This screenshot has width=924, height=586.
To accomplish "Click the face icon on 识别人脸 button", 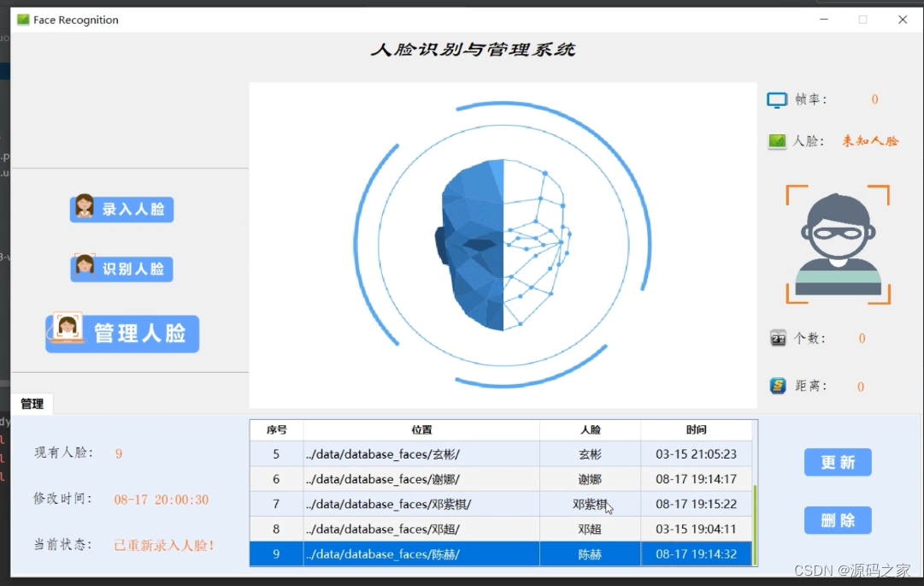I will 84,268.
